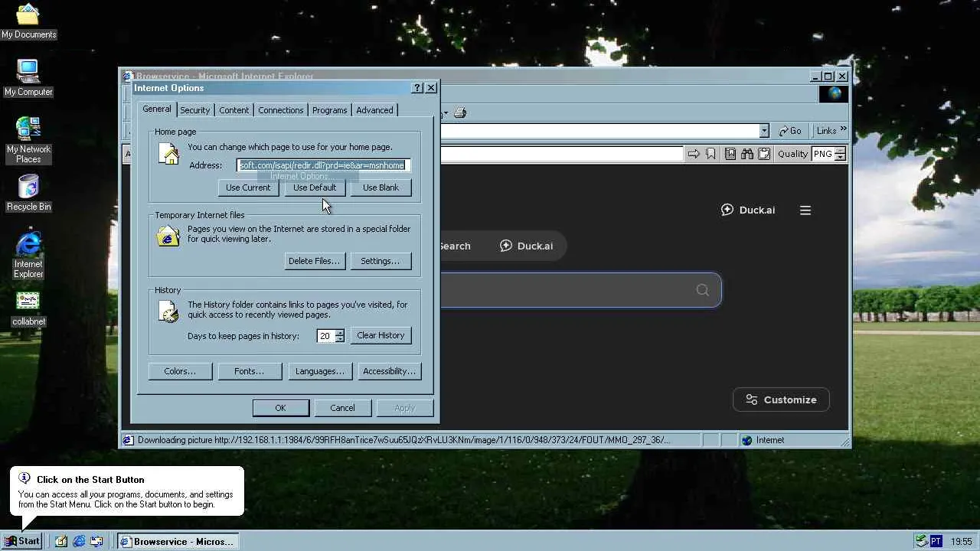Screen dimensions: 980x551
Task: Switch to the Security tab
Action: pos(195,110)
